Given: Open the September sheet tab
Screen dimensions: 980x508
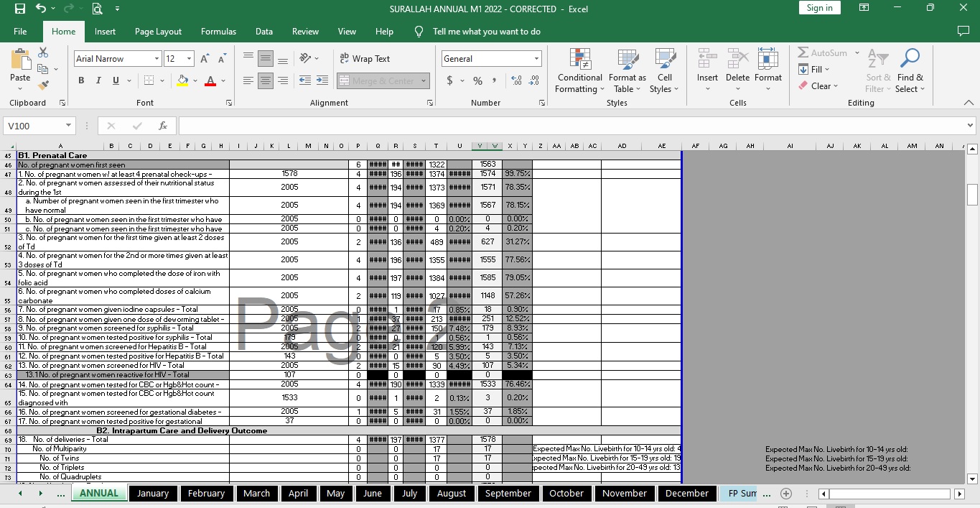Looking at the screenshot, I should [x=508, y=494].
